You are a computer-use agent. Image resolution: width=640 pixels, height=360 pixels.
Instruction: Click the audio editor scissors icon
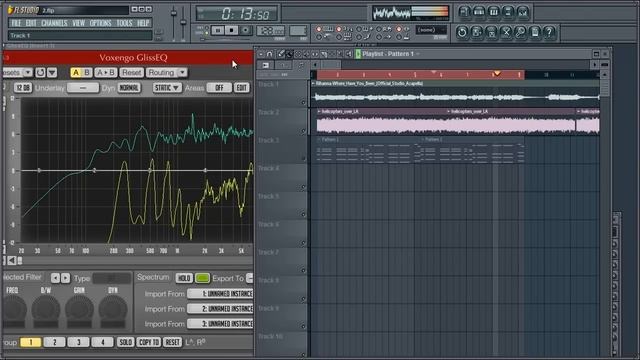coord(506,32)
